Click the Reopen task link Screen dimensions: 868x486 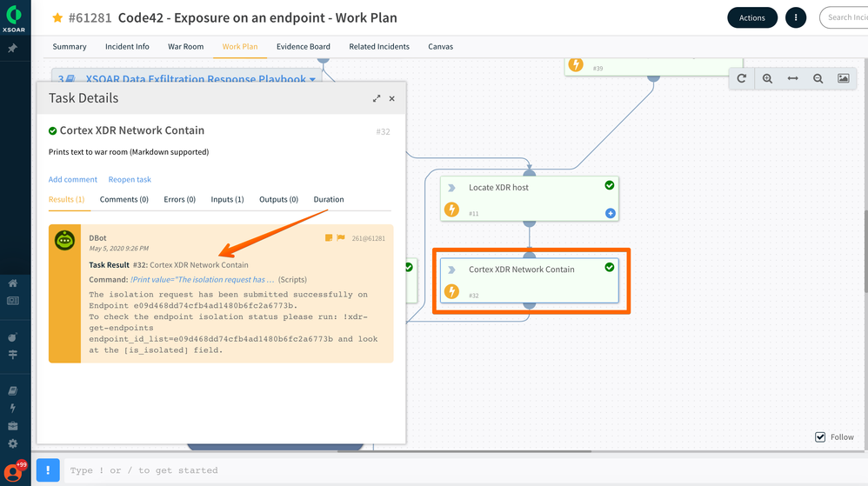point(130,179)
